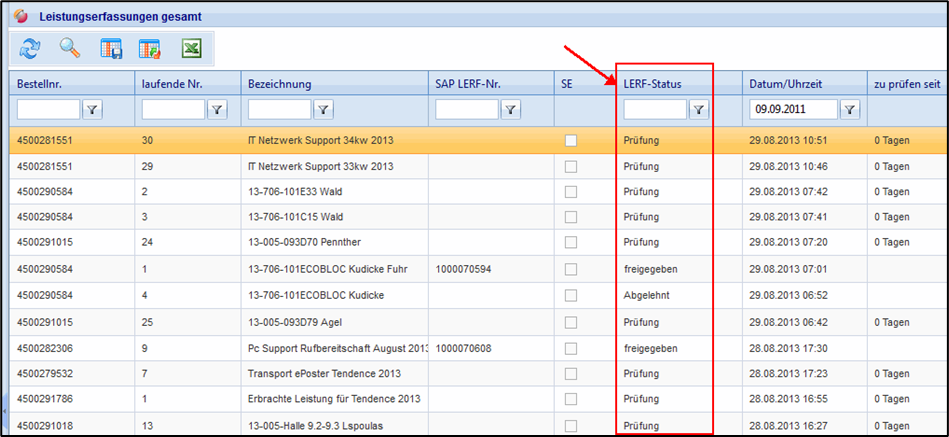Sort by the Datum/Uhrzeit column header
The image size is (949, 437).
tap(785, 84)
